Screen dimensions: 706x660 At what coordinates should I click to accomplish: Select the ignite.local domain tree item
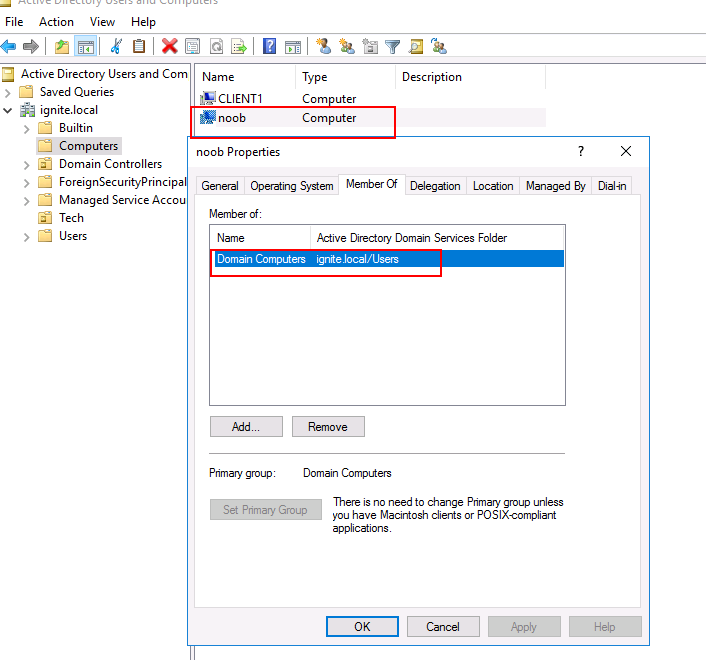(68, 110)
